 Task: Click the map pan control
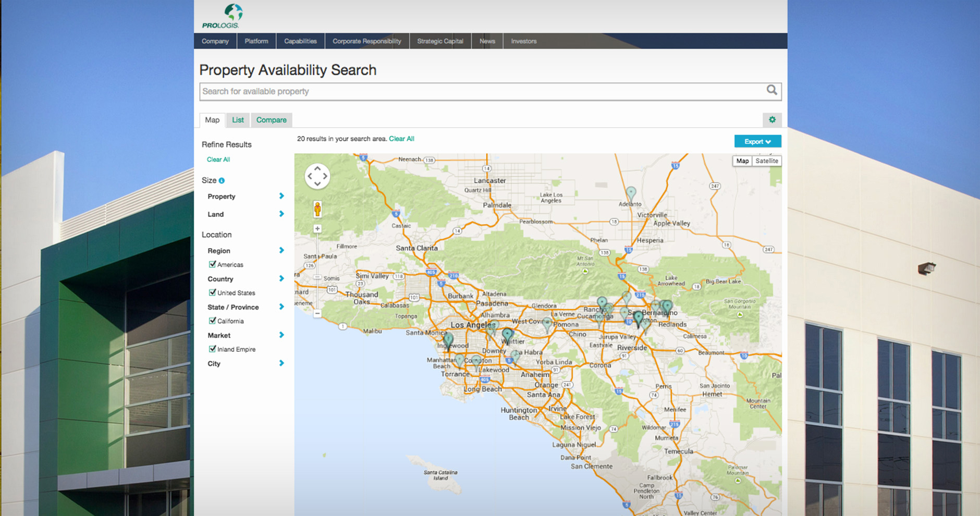point(317,176)
